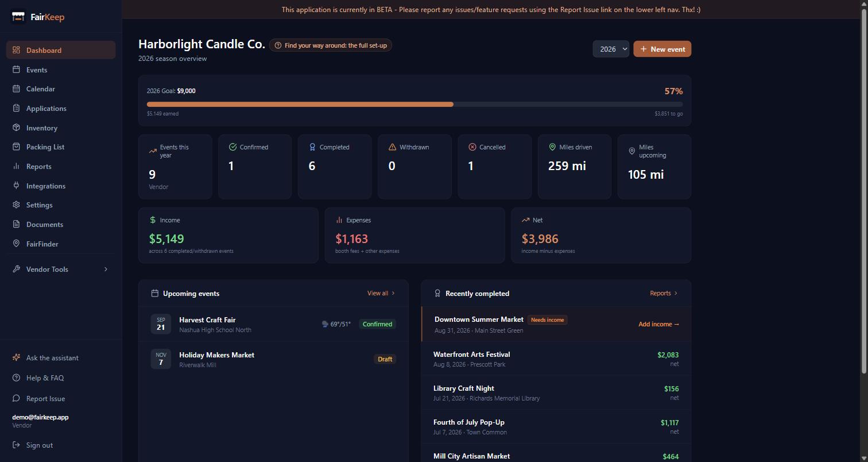Click the Sign out arrow icon

coord(16,445)
